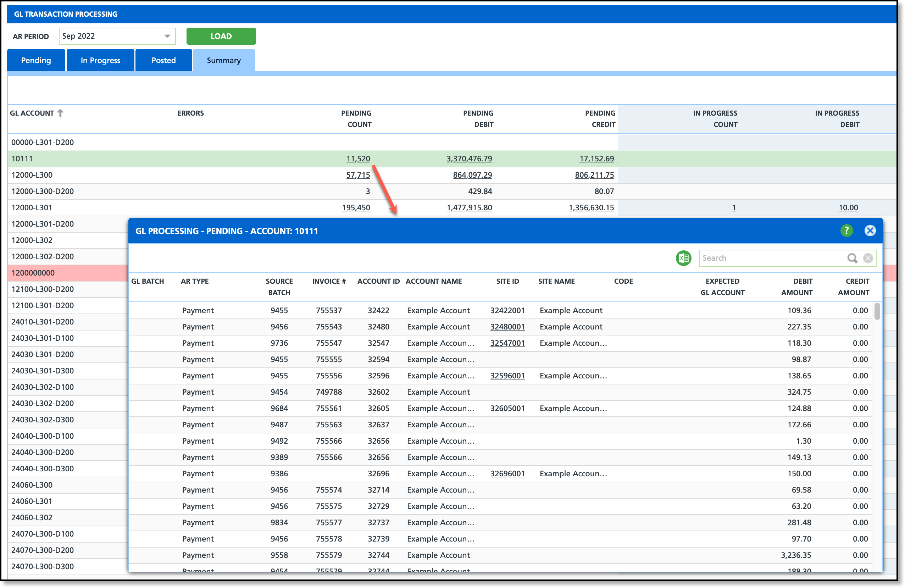This screenshot has width=905, height=588.
Task: Select the Summary tab
Action: click(x=223, y=60)
